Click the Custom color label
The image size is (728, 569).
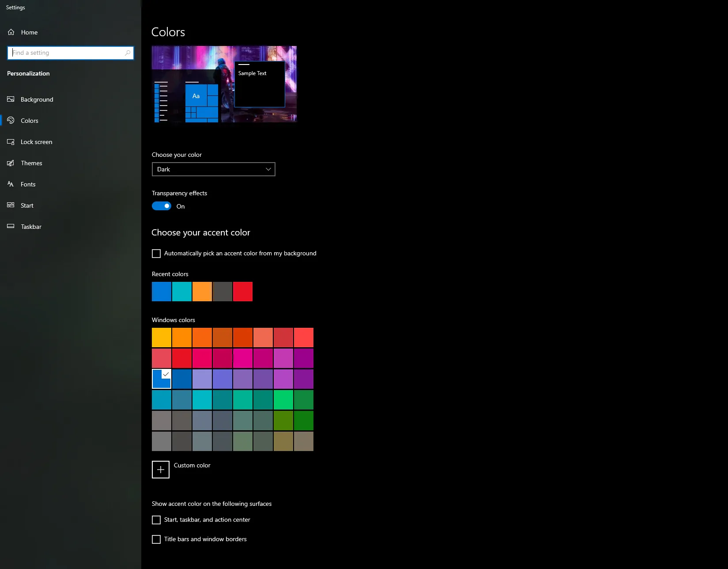[192, 465]
